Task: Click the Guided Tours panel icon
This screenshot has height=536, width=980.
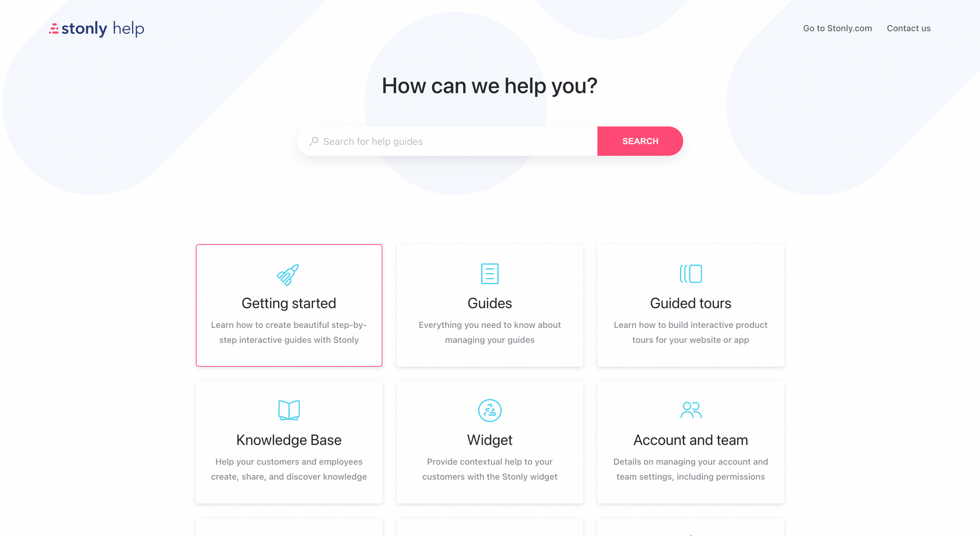Action: pos(690,272)
